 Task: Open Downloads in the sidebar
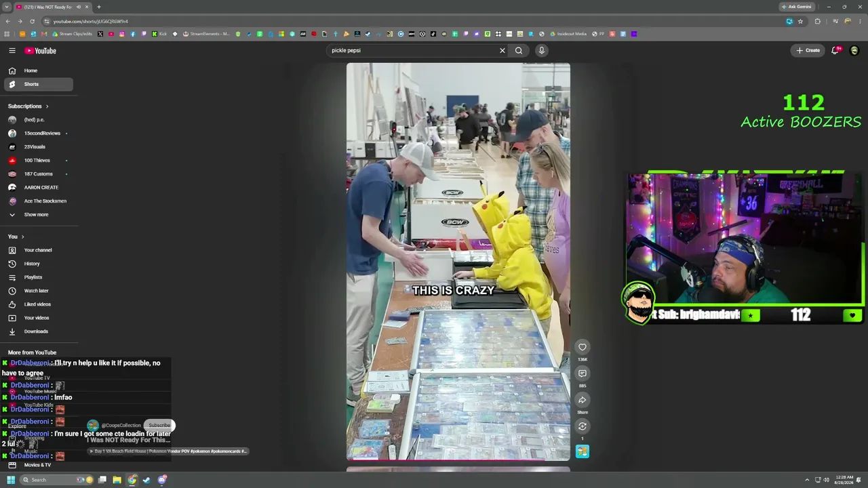(38, 331)
